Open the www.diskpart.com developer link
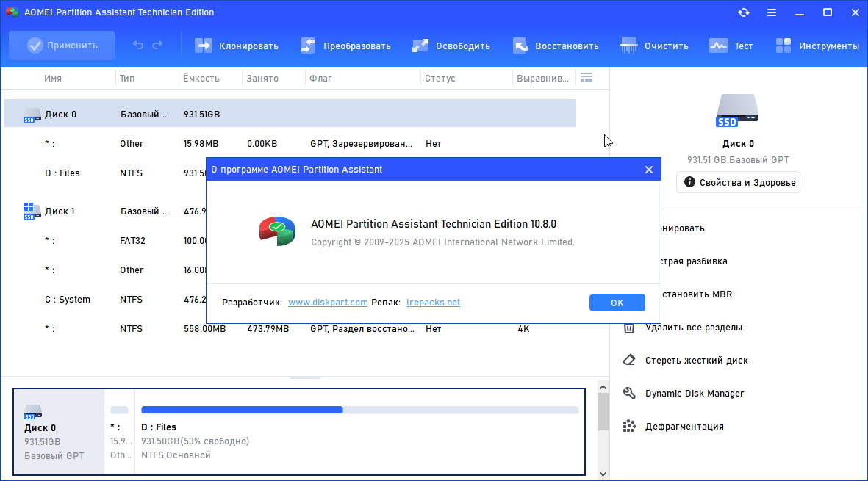This screenshot has height=481, width=868. pos(328,303)
